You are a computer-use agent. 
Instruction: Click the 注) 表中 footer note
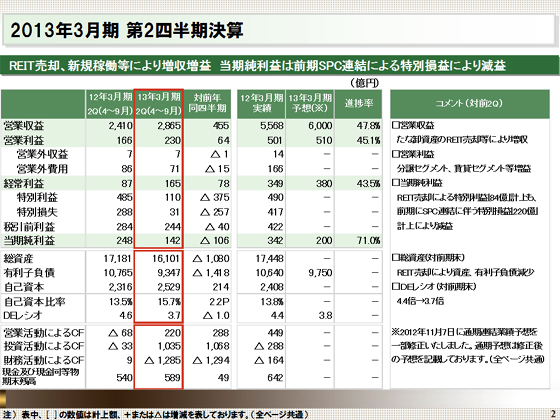[155, 415]
